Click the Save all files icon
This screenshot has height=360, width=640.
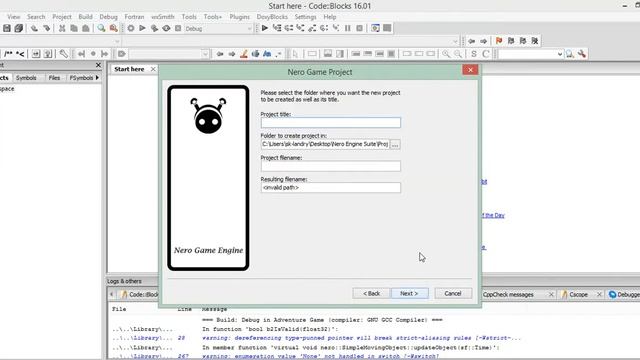(19, 28)
